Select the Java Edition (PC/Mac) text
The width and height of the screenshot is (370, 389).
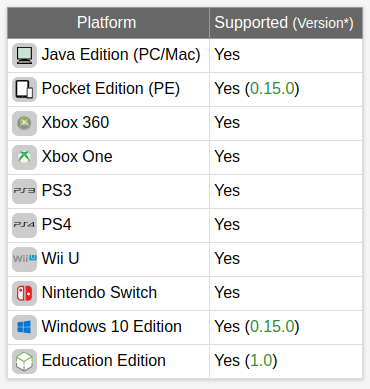121,55
